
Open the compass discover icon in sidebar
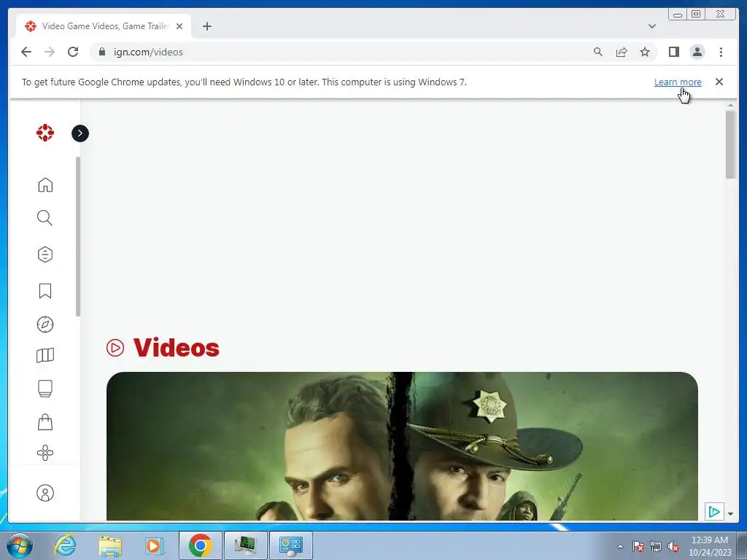45,324
